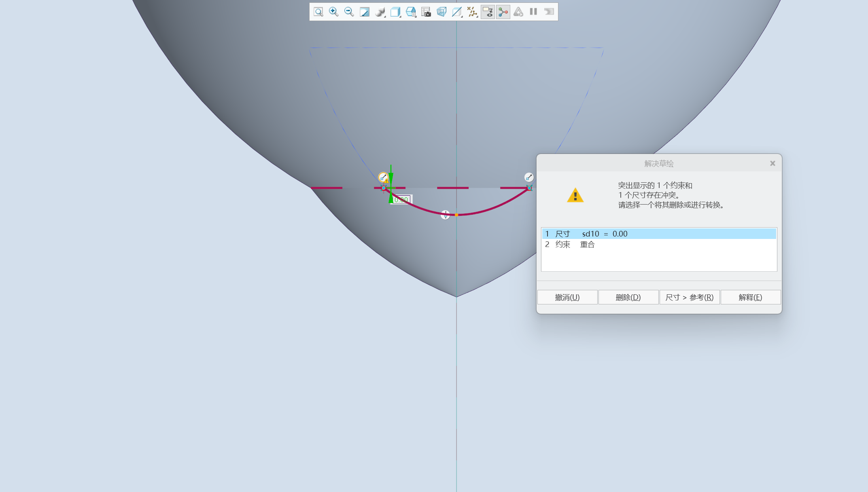The image size is (868, 492).
Task: Click the green 0.00 dimension value
Action: (x=401, y=199)
